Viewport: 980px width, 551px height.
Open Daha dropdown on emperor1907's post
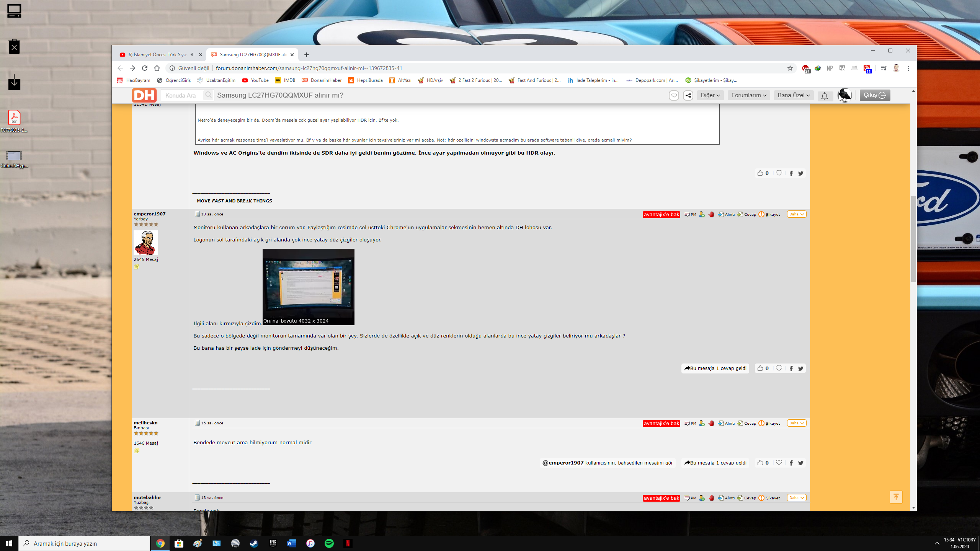(x=797, y=214)
